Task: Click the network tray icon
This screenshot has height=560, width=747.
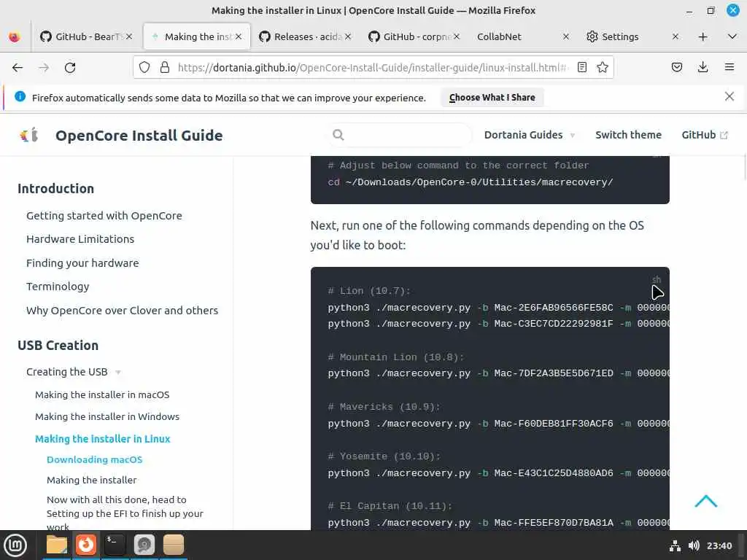Action: click(x=675, y=545)
